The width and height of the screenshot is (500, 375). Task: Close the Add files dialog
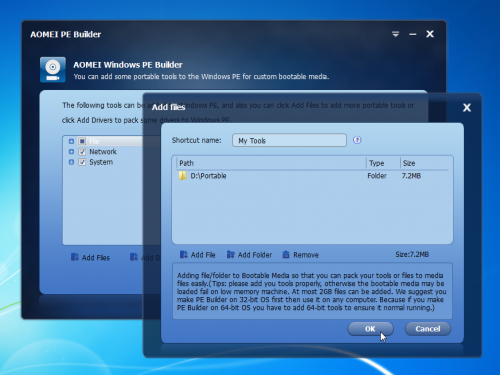(x=467, y=107)
